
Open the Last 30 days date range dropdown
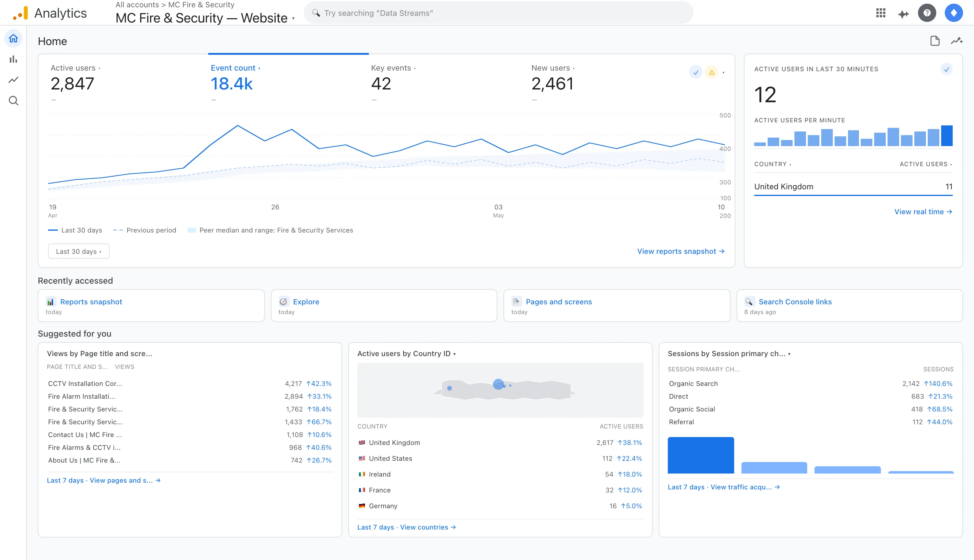[79, 251]
